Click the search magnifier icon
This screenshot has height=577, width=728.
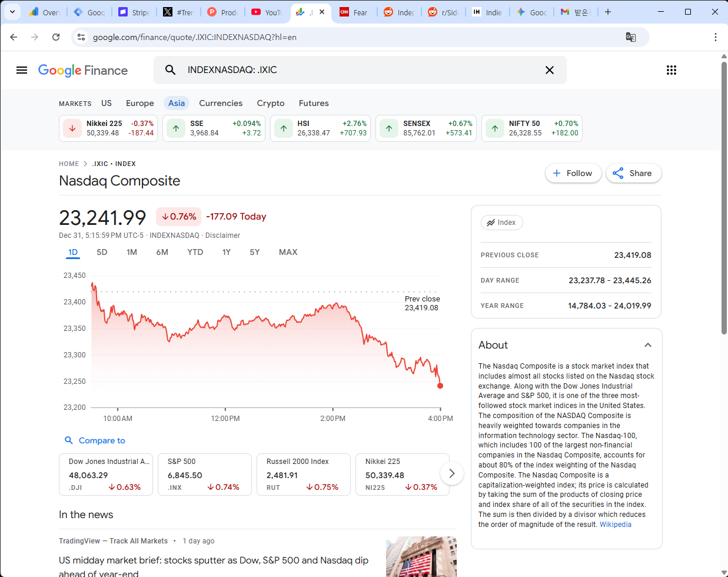point(170,70)
